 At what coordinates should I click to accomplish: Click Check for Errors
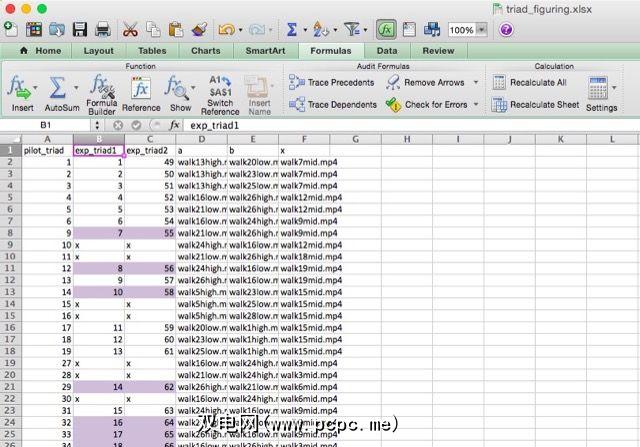[427, 105]
